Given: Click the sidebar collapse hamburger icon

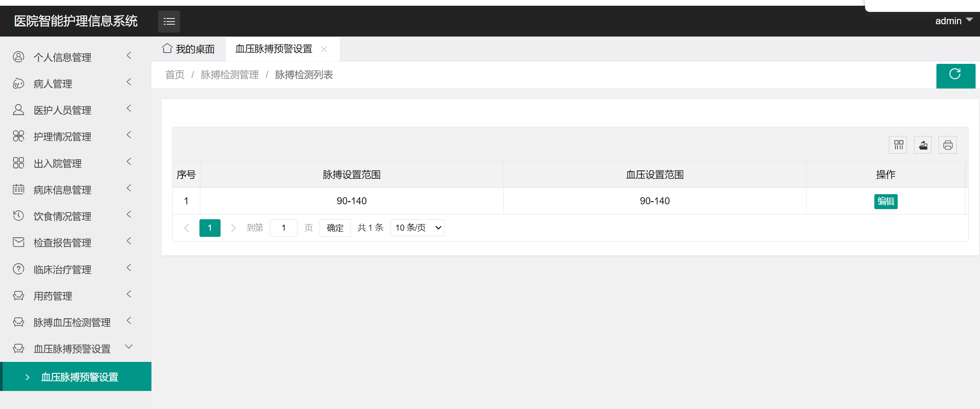Looking at the screenshot, I should tap(169, 21).
